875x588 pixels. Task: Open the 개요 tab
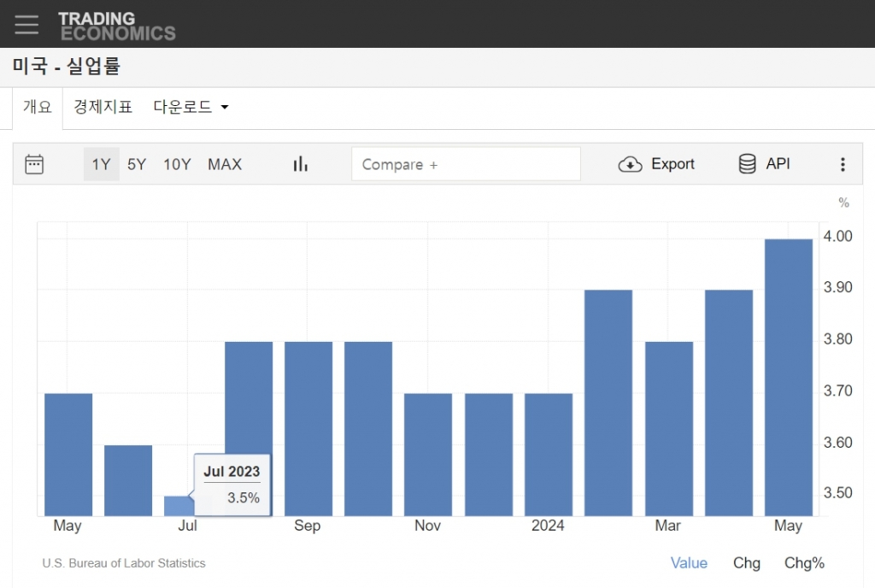[x=38, y=108]
